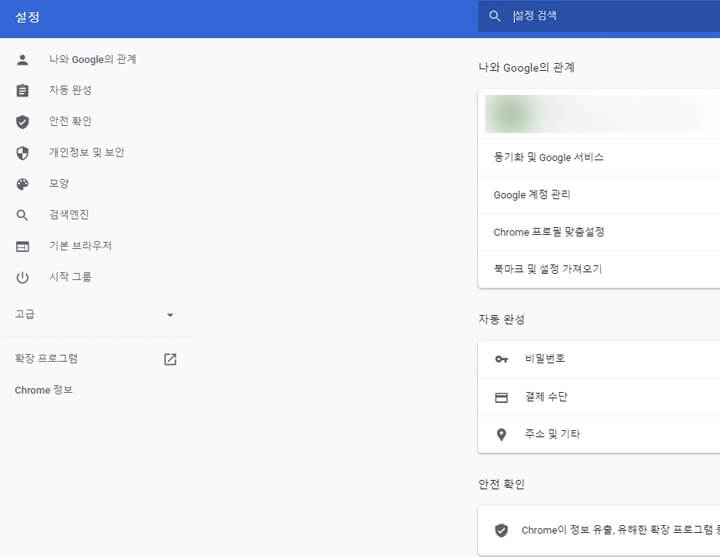This screenshot has width=720, height=557.
Task: Open 확장 프로그램 link in sidebar
Action: (x=46, y=359)
